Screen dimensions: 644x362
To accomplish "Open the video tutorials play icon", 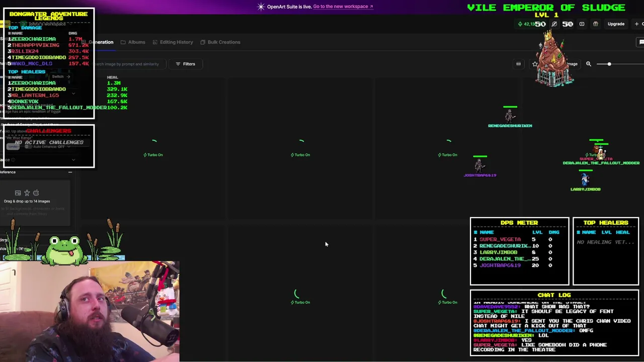I will [582, 24].
